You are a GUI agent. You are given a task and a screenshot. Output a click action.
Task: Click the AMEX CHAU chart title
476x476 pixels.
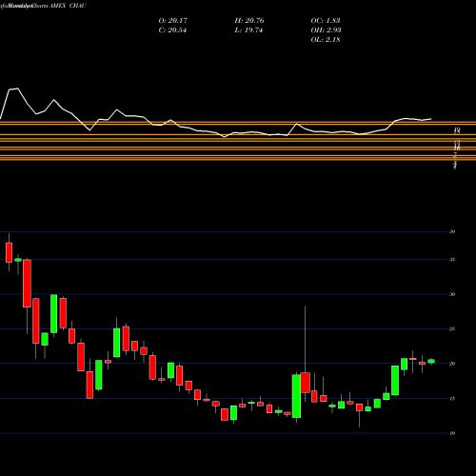click(68, 6)
